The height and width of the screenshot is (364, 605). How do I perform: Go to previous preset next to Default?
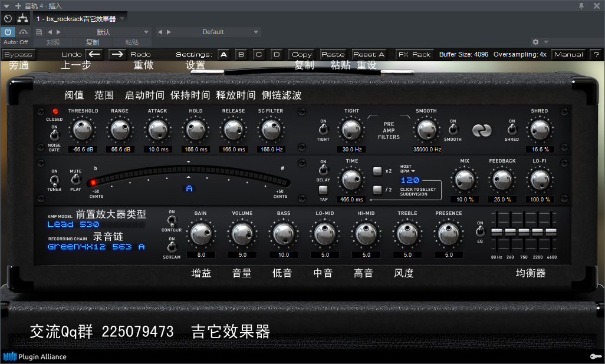tap(160, 32)
